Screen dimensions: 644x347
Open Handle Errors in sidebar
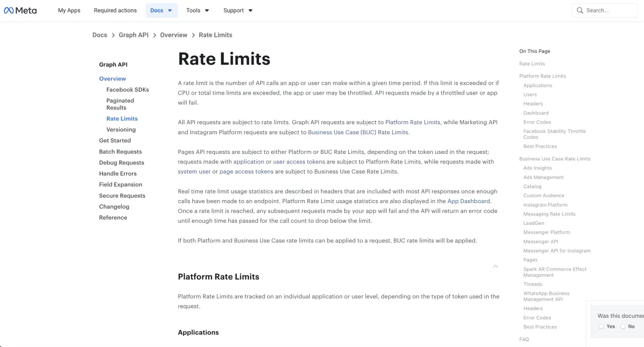coord(118,173)
